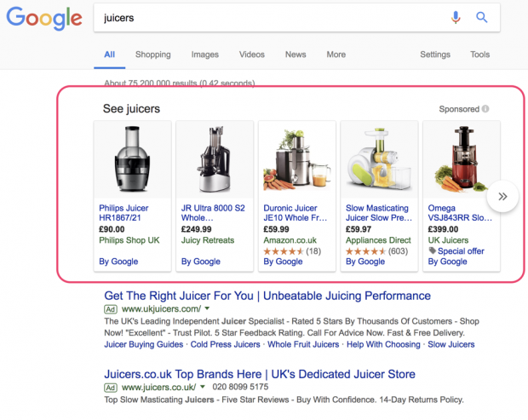
Task: Open the Get The Right Juicer For You ad
Action: [x=267, y=296]
